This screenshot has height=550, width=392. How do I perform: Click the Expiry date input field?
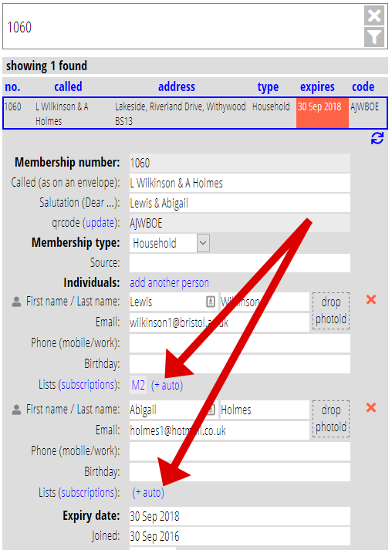[240, 516]
